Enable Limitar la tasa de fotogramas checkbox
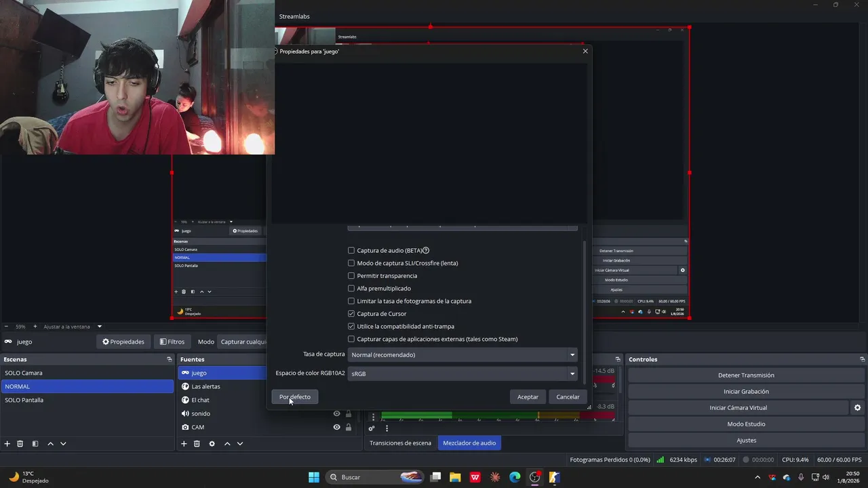This screenshot has width=868, height=488. [351, 301]
